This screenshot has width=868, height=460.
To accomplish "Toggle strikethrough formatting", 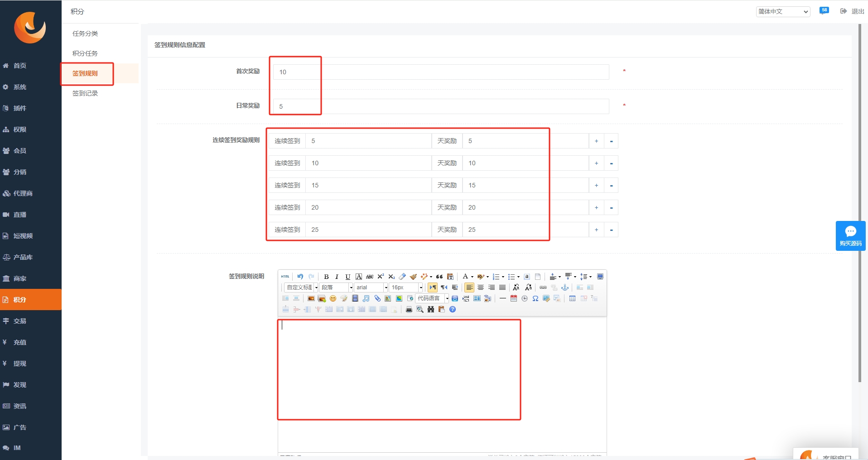I will (x=370, y=277).
